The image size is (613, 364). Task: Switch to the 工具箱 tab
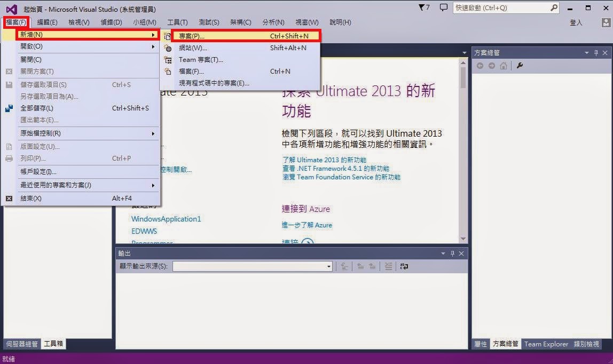53,344
